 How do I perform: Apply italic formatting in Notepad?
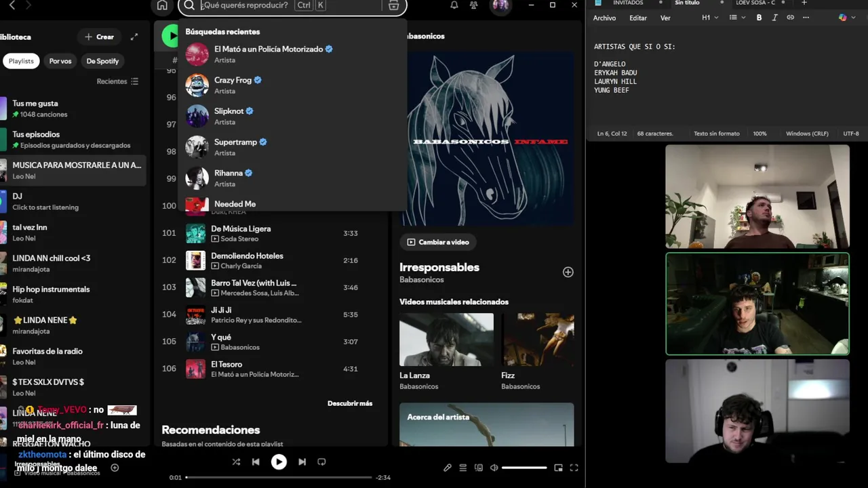coord(774,18)
